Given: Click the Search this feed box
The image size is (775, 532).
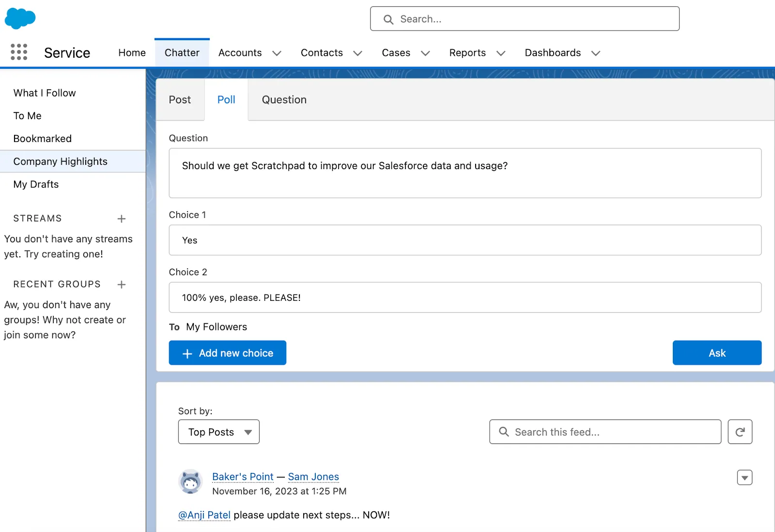Looking at the screenshot, I should (605, 432).
